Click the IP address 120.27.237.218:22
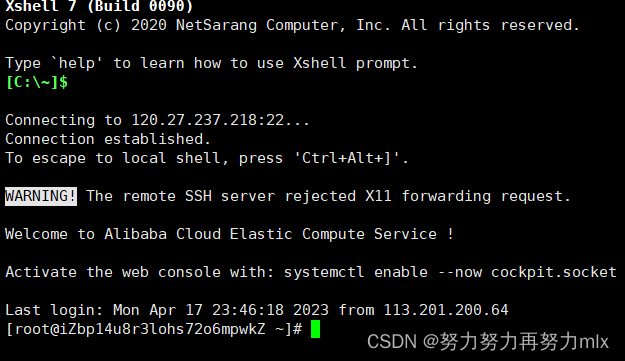This screenshot has height=361, width=625. [207, 120]
